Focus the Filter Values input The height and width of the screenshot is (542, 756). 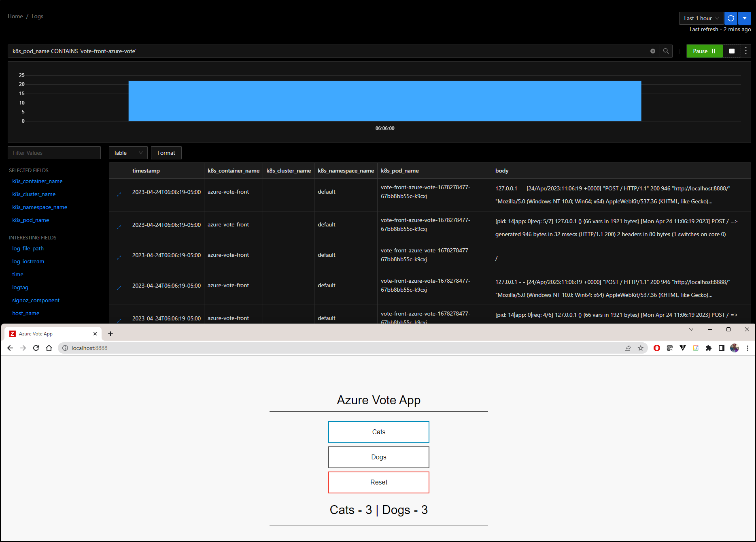point(54,153)
